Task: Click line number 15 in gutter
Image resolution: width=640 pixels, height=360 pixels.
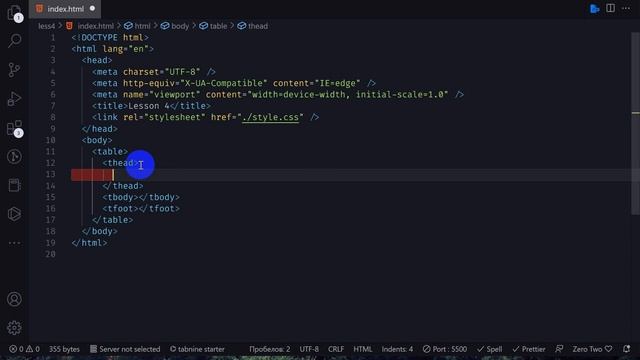Action: [50, 198]
